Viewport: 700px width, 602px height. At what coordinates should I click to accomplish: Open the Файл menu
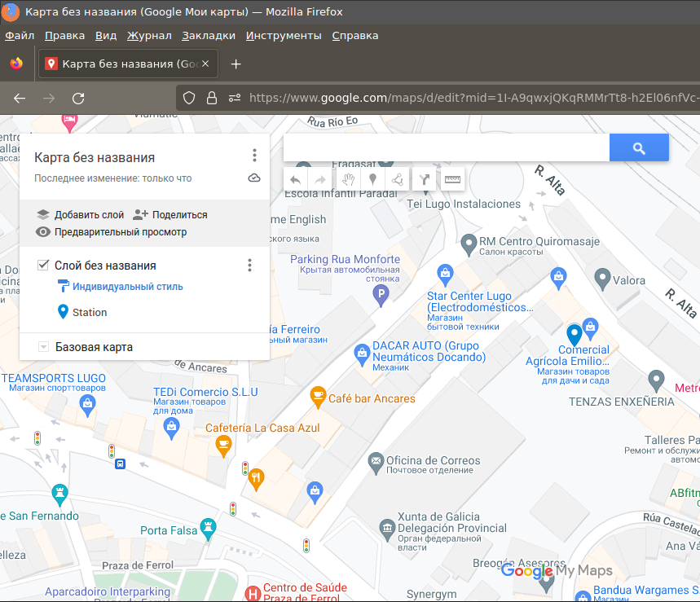coord(20,36)
